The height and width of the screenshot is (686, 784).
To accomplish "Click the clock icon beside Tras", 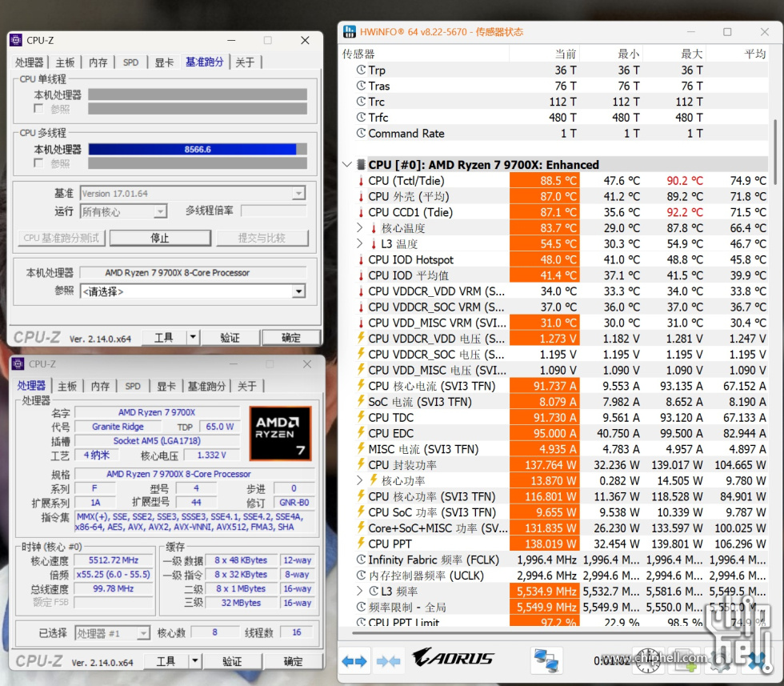I will 361,86.
